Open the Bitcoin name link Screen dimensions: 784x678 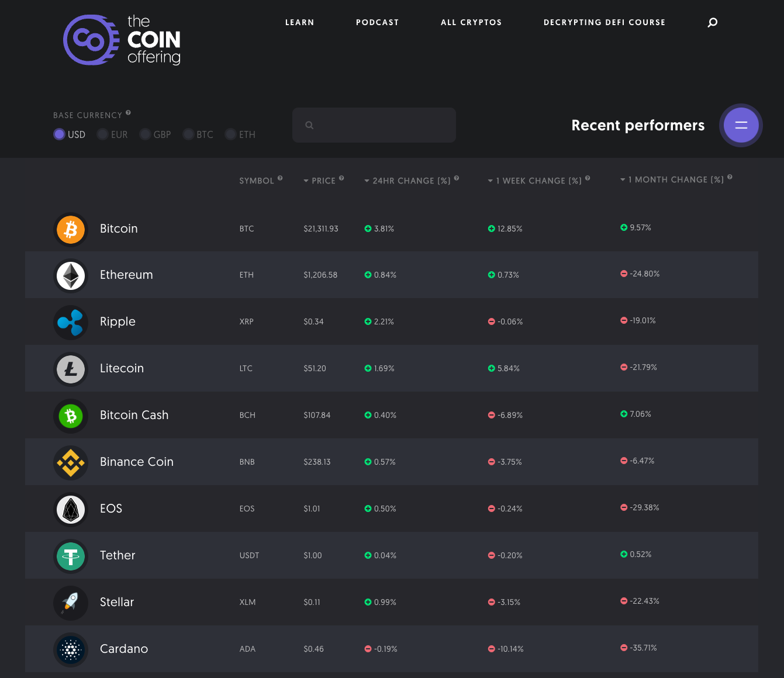coord(119,229)
